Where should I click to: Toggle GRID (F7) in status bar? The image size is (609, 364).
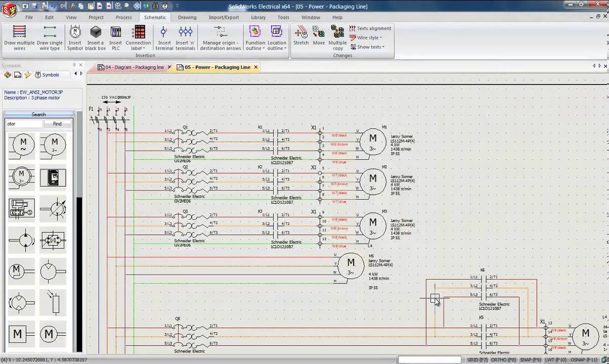point(477,360)
